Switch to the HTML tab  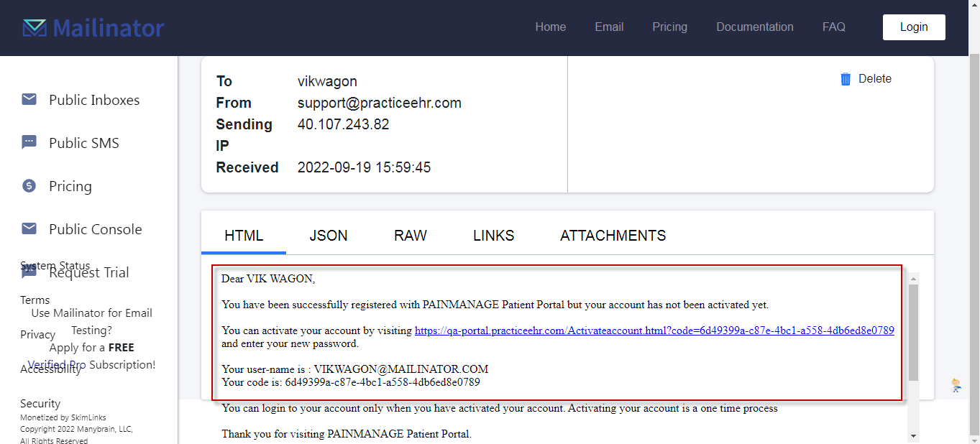pos(244,236)
